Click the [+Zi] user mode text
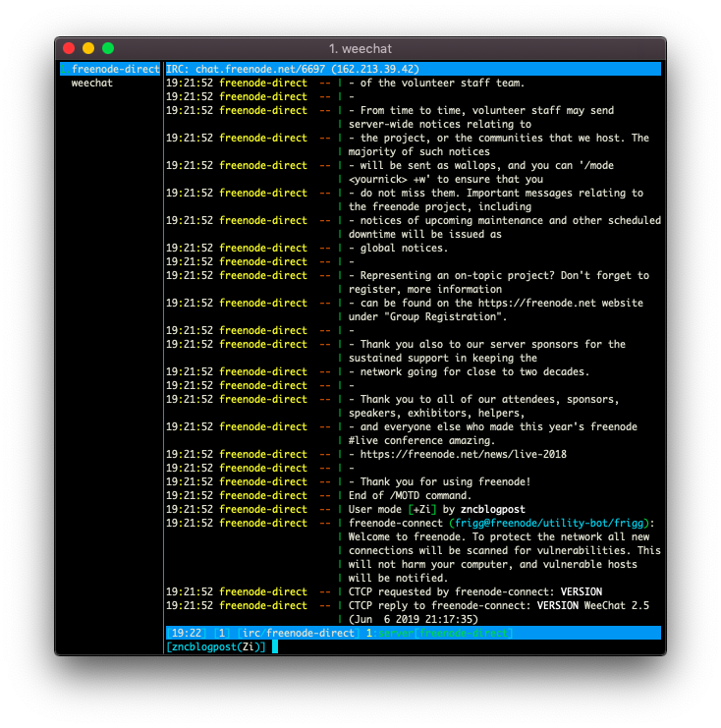Viewport: 721px width, 728px height. click(422, 509)
